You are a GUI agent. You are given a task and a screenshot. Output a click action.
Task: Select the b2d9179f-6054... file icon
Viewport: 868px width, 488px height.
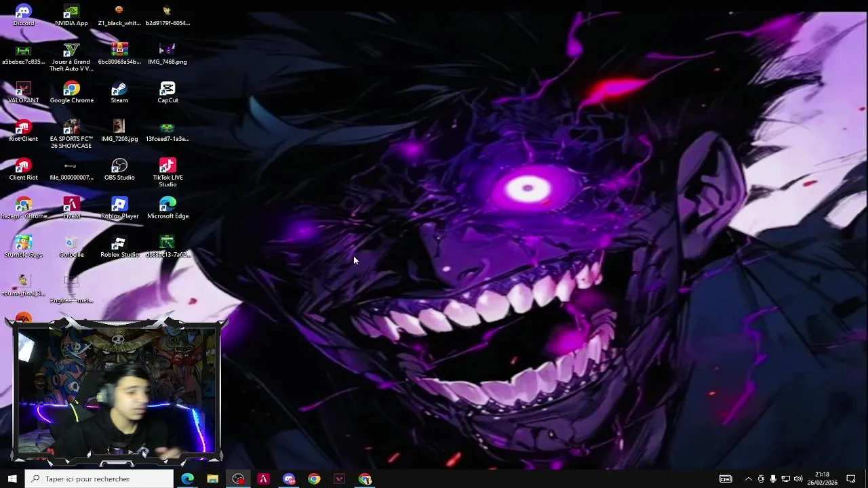tap(167, 16)
